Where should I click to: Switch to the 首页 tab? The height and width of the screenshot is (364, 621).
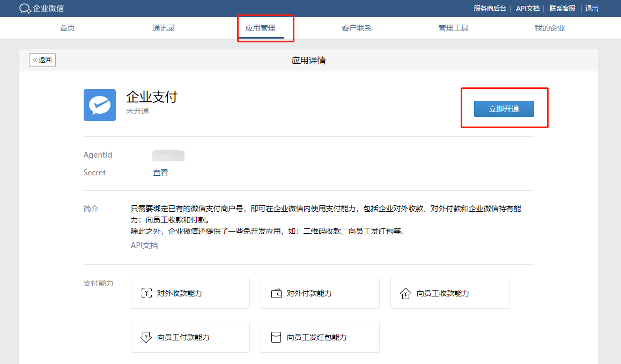point(67,28)
